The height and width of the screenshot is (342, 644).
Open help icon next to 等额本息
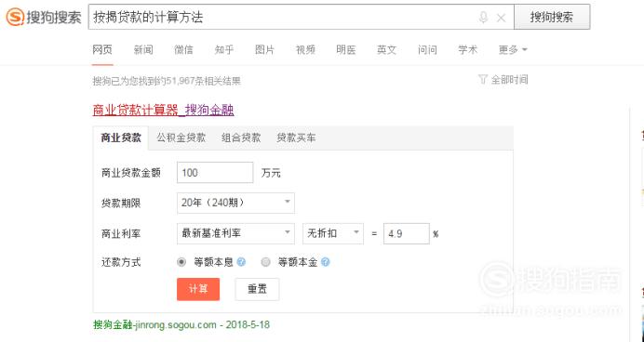(242, 262)
